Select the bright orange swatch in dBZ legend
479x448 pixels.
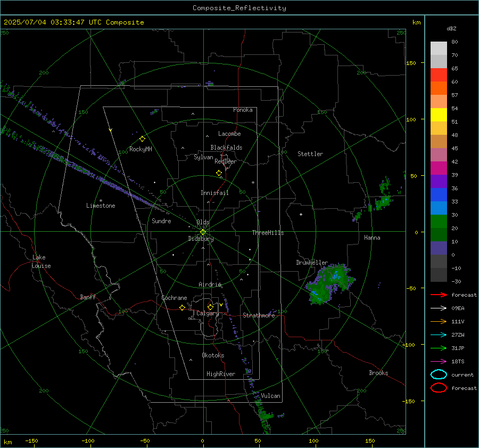[439, 88]
